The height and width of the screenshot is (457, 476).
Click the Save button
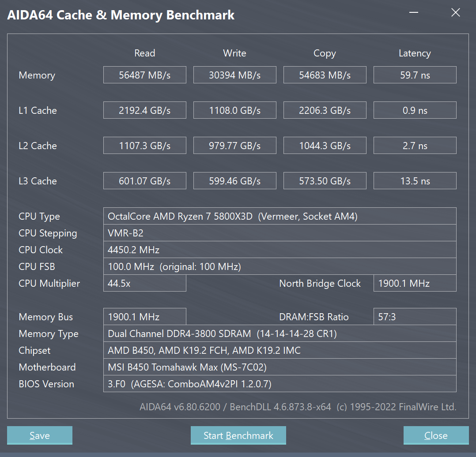39,435
